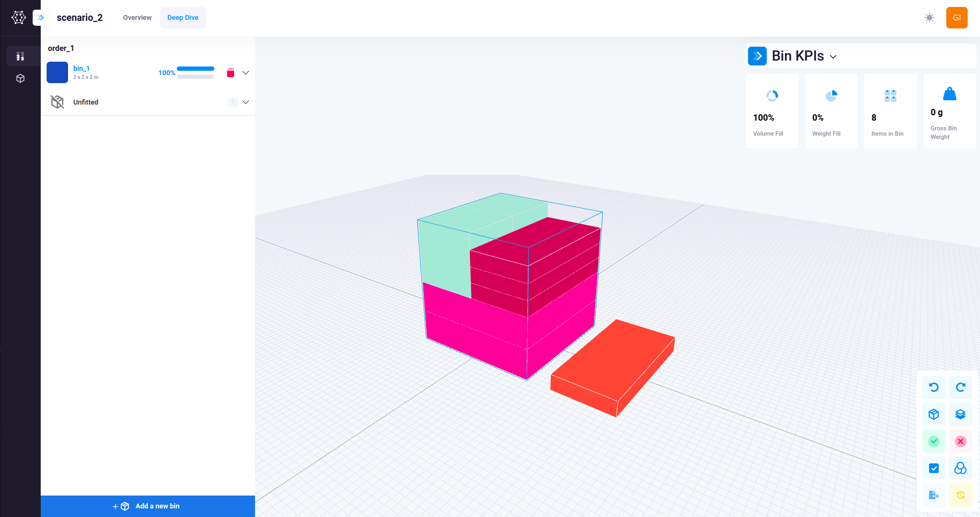Click the export document icon

pos(933,494)
